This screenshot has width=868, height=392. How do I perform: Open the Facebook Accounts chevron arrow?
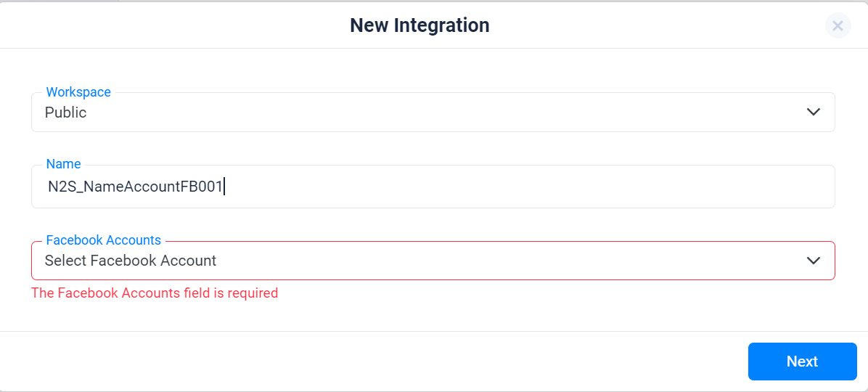click(x=813, y=260)
